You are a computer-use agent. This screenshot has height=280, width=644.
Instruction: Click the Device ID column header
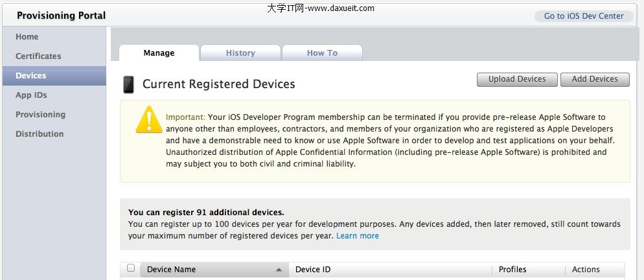pyautogui.click(x=313, y=270)
